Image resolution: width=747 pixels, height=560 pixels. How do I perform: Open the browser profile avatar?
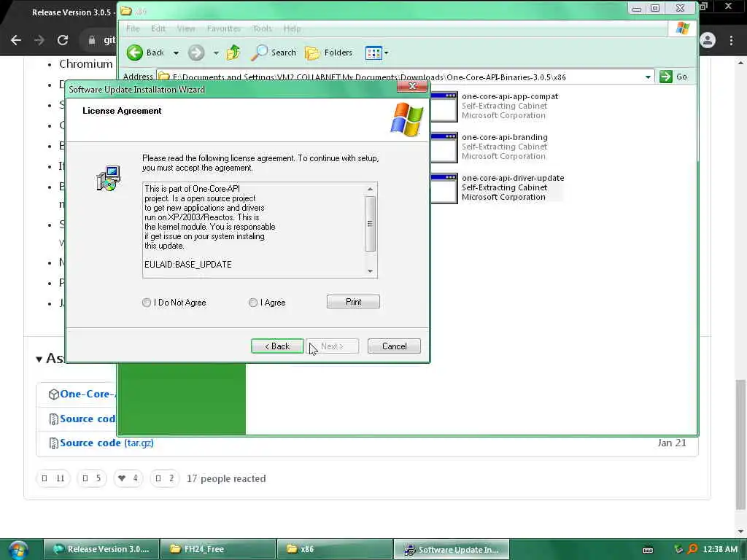pyautogui.click(x=708, y=40)
